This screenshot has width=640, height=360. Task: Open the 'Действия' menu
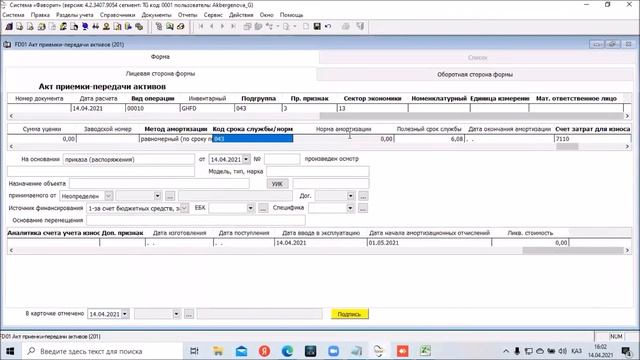point(241,15)
